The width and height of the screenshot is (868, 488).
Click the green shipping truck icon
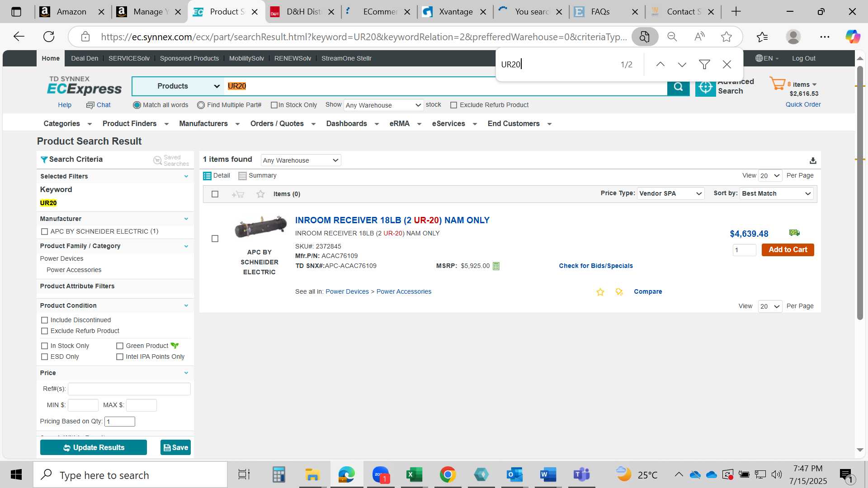[794, 233]
